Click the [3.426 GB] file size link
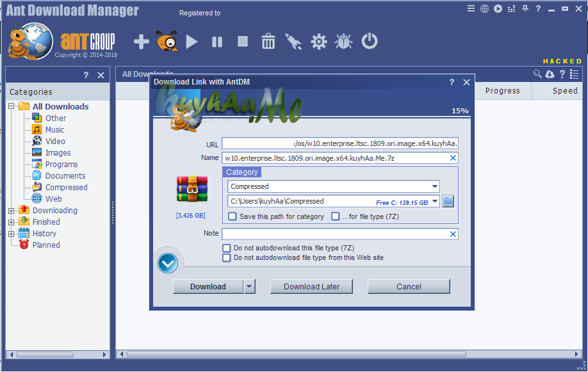The image size is (588, 372). 190,216
